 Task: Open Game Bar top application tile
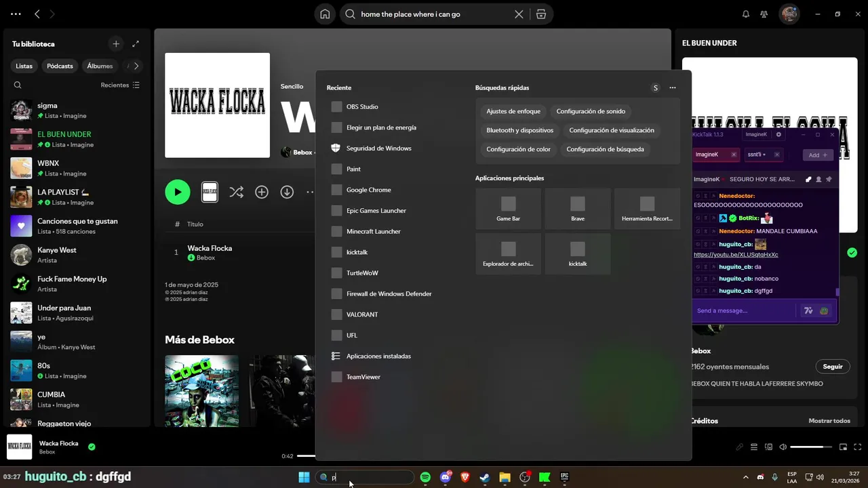pos(508,209)
